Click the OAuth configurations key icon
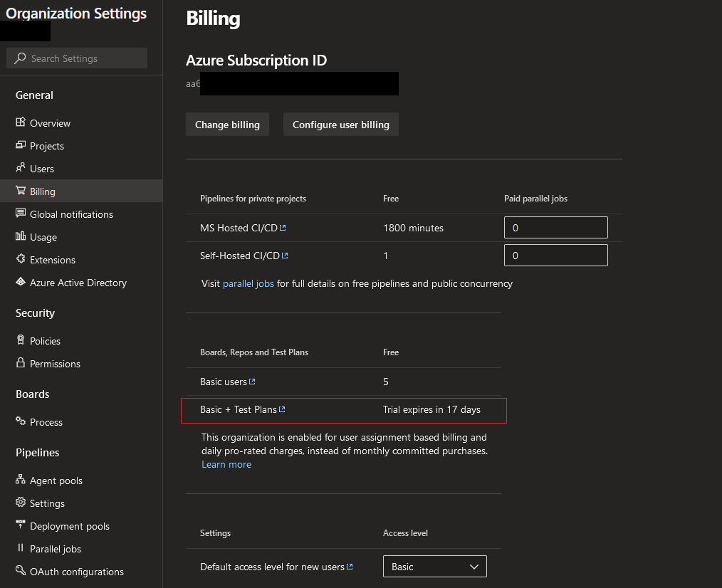Screen dimensions: 722x588 20,570
